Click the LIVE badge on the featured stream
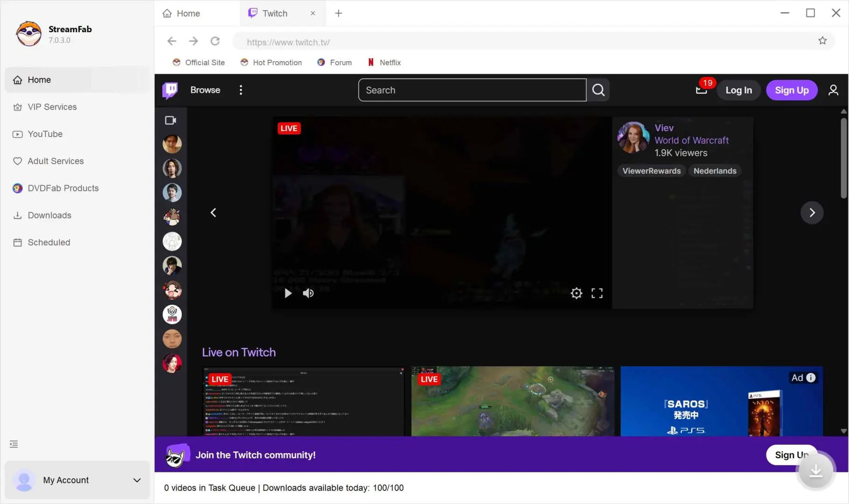 pyautogui.click(x=289, y=128)
